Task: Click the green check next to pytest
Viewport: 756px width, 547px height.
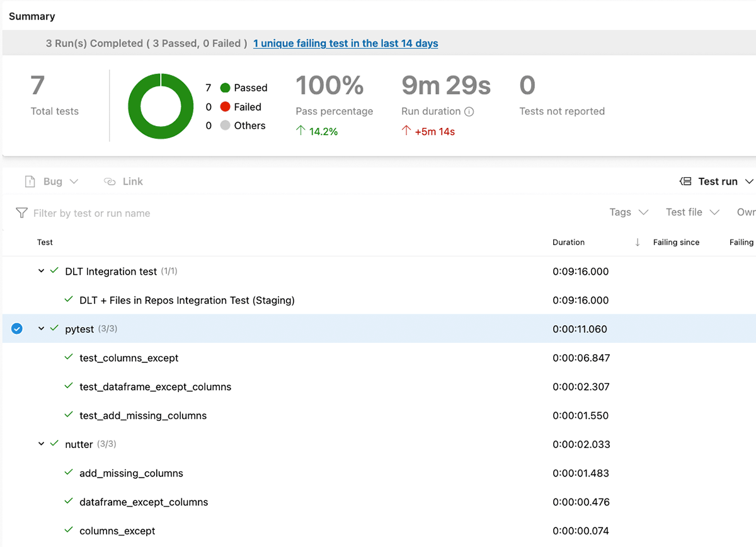Action: (54, 328)
